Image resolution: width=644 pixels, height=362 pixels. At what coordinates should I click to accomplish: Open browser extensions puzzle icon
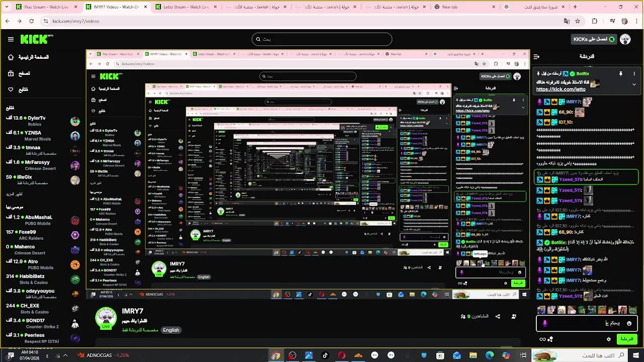[x=595, y=21]
